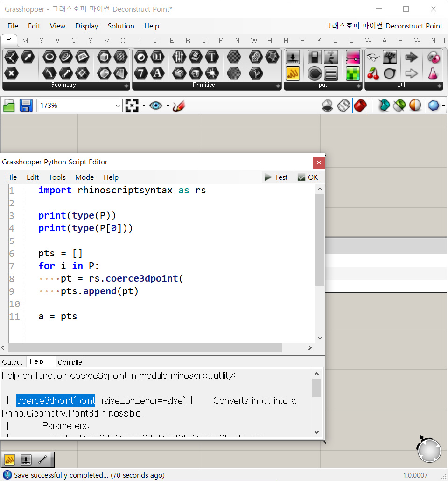
Task: Add a Circle parameter from Geometry panel
Action: 49,57
